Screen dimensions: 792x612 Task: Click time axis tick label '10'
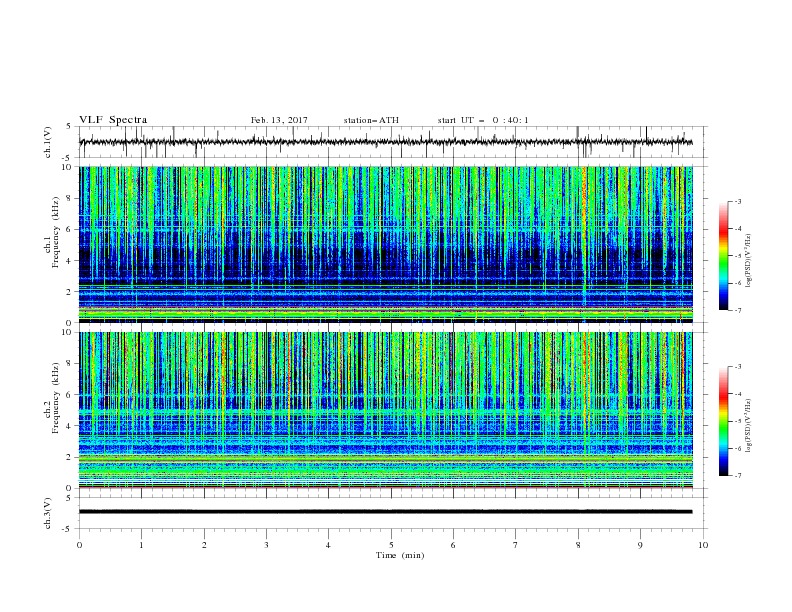pos(703,545)
